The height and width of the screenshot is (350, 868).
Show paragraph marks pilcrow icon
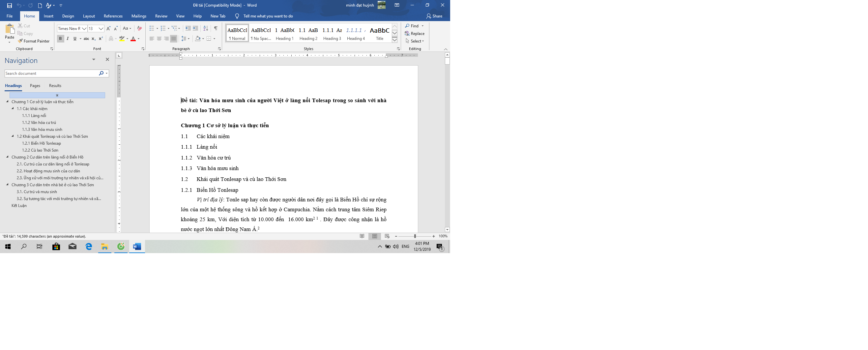(x=216, y=29)
